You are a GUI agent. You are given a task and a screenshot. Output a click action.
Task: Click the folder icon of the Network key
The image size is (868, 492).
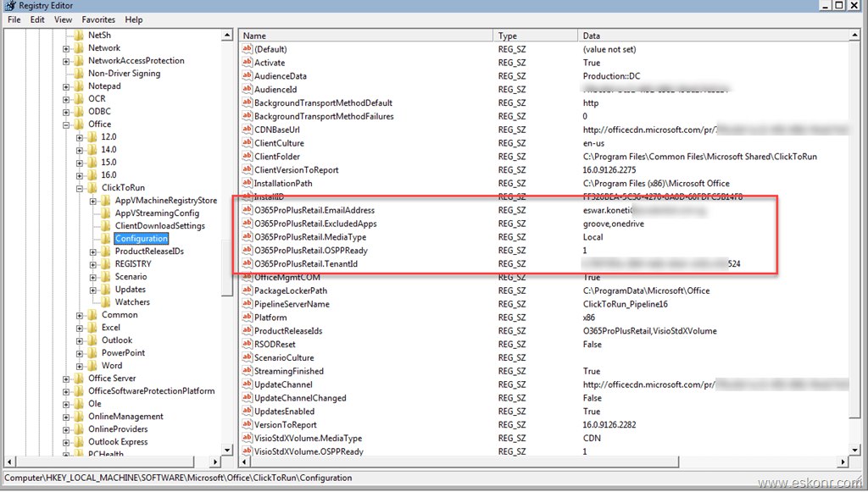pos(79,48)
